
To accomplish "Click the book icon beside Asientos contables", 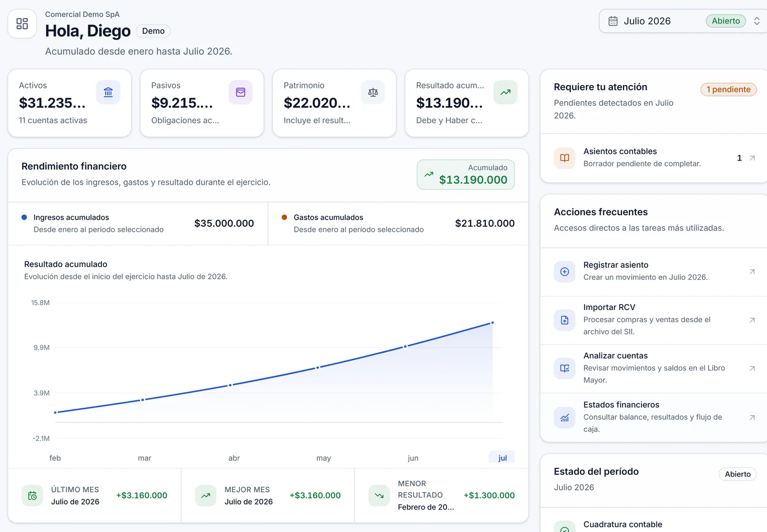I will pos(565,158).
